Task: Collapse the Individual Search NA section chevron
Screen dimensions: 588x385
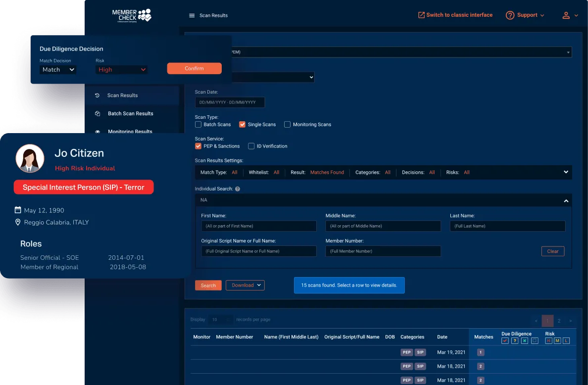Action: point(566,200)
